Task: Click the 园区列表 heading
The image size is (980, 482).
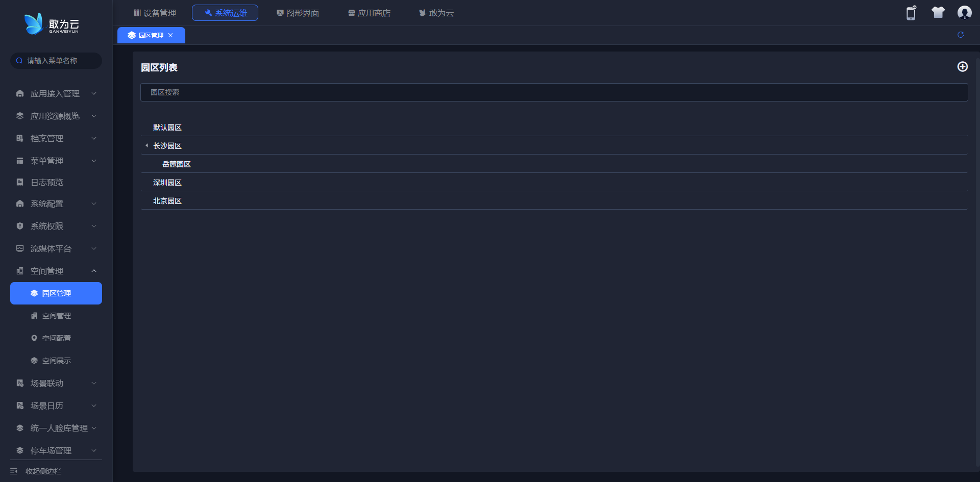Action: tap(159, 67)
